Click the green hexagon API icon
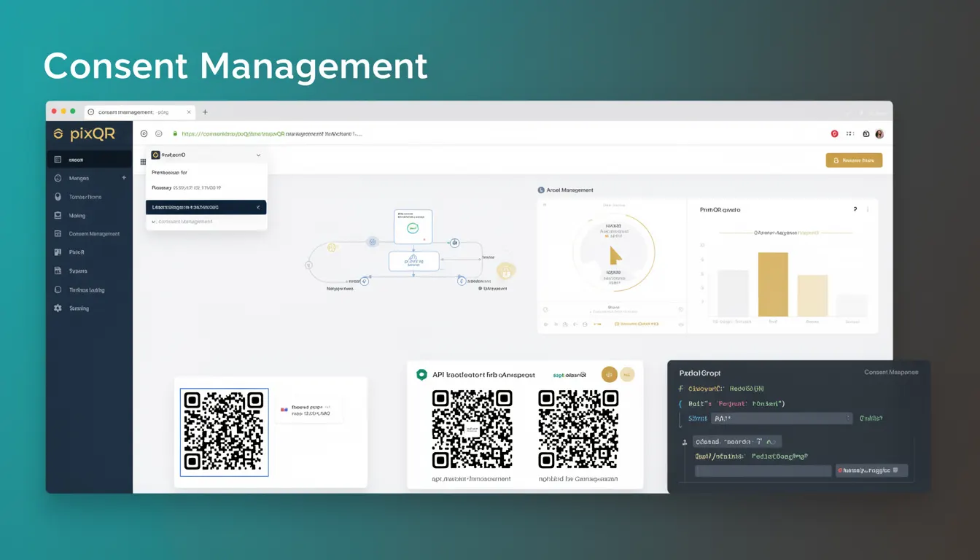The height and width of the screenshot is (560, 980). pos(421,375)
